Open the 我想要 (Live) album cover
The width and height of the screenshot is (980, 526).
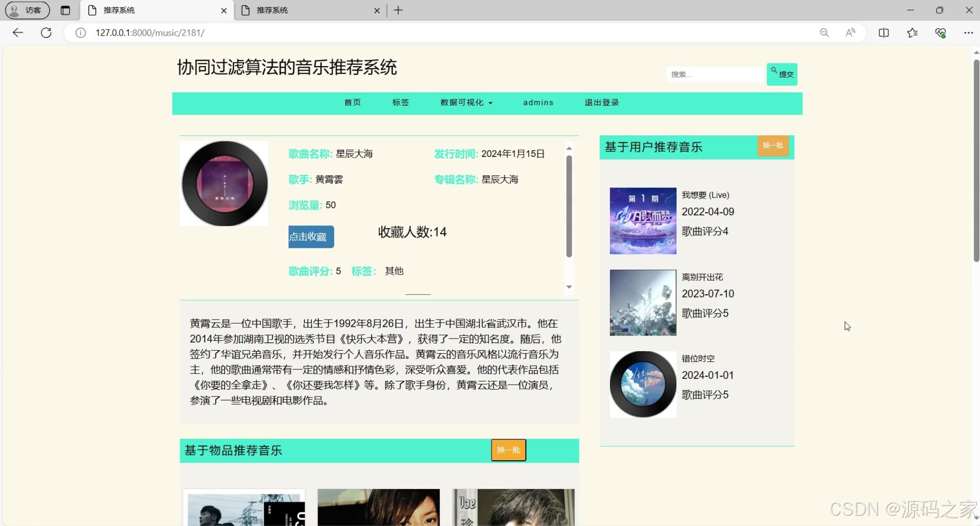click(642, 221)
